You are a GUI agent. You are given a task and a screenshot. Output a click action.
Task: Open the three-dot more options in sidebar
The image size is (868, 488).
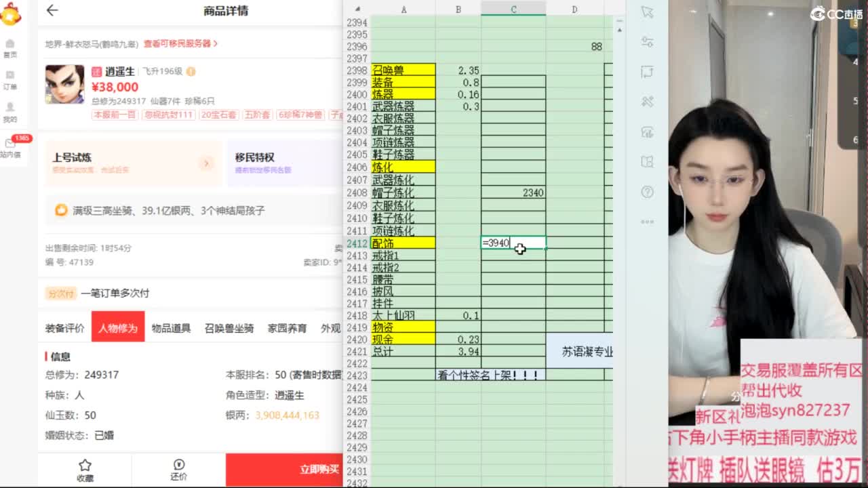647,221
